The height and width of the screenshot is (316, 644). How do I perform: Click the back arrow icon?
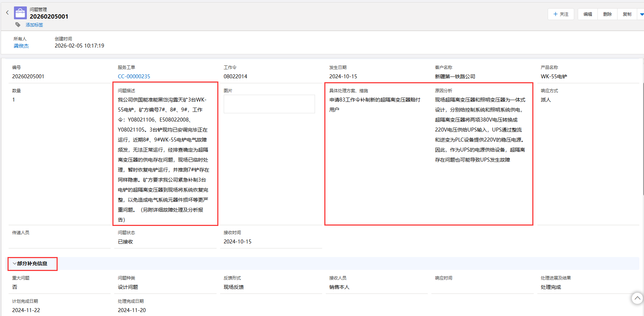coord(7,13)
